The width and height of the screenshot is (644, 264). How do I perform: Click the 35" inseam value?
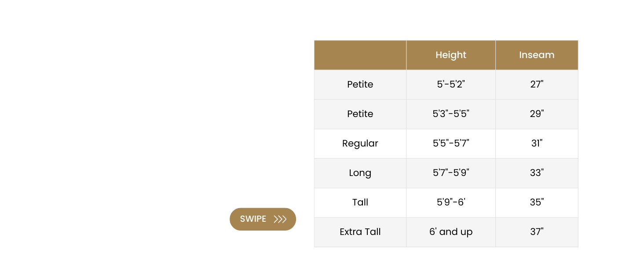[x=537, y=202]
